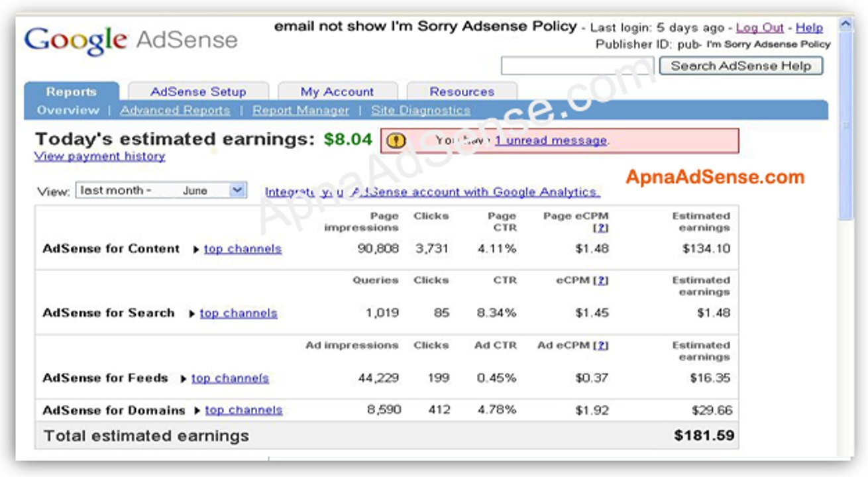Switch to the My Account tab
This screenshot has width=868, height=477.
[x=337, y=92]
